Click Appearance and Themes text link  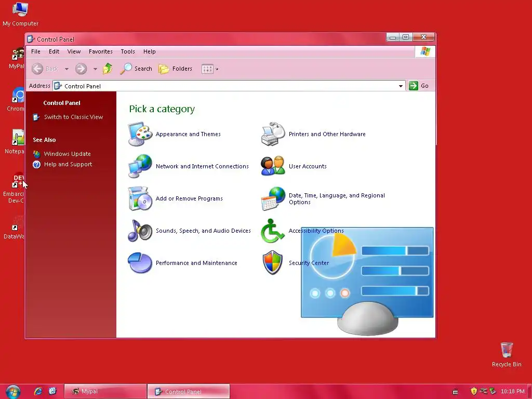[x=188, y=134]
